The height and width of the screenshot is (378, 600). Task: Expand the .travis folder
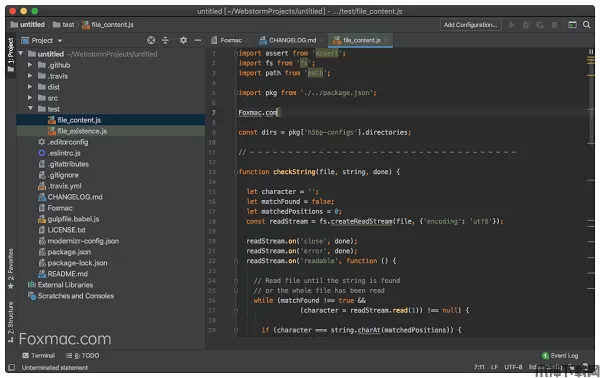pyautogui.click(x=30, y=76)
